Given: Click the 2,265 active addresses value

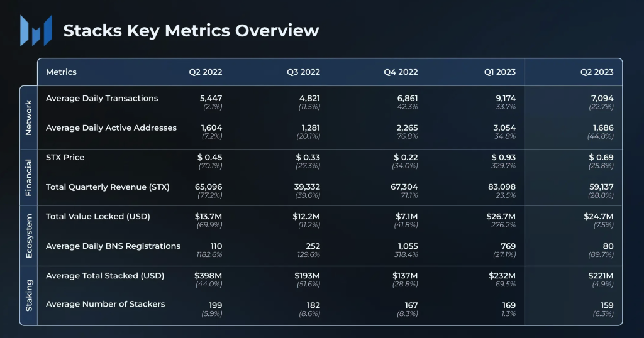Looking at the screenshot, I should point(407,128).
